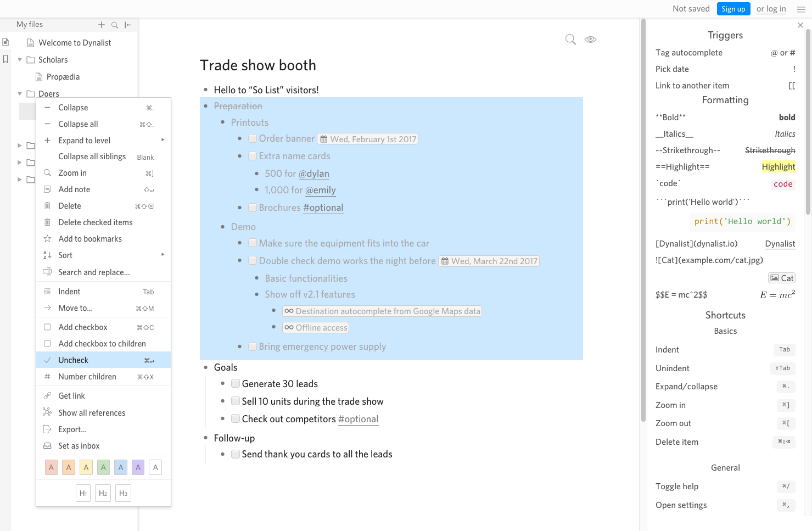Choose Collapse all from context menu
Screen dimensions: 812x531
pyautogui.click(x=103, y=124)
